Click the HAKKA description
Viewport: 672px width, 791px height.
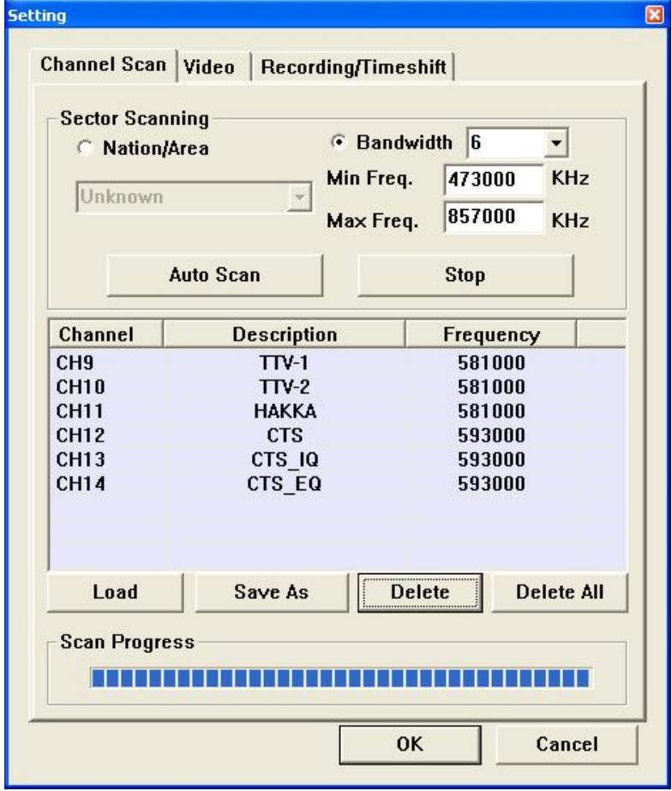pyautogui.click(x=285, y=411)
